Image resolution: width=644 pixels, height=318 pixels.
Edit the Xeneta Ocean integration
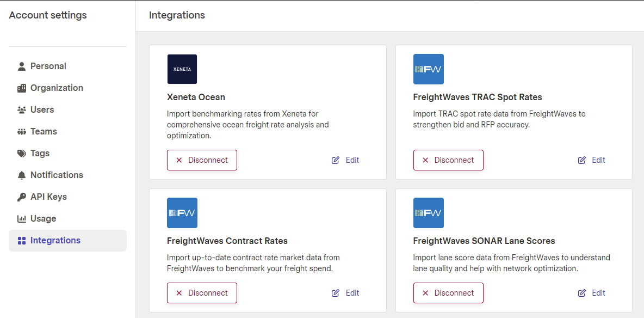tap(345, 160)
